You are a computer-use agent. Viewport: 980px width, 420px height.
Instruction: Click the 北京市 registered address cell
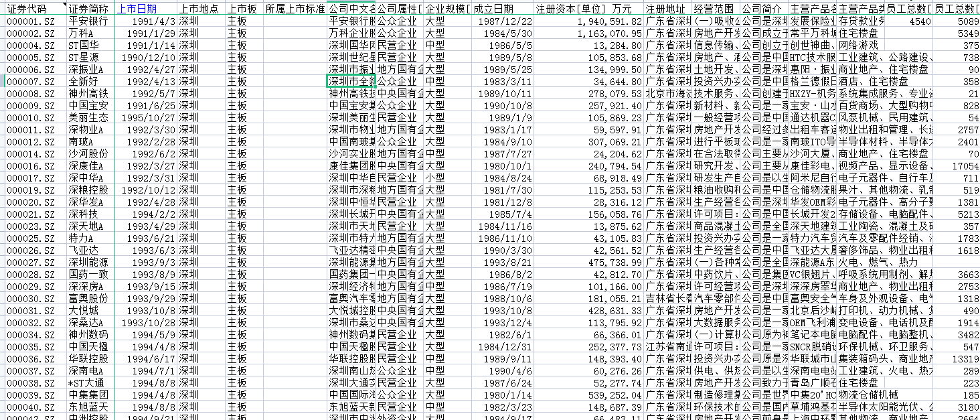pyautogui.click(x=667, y=94)
